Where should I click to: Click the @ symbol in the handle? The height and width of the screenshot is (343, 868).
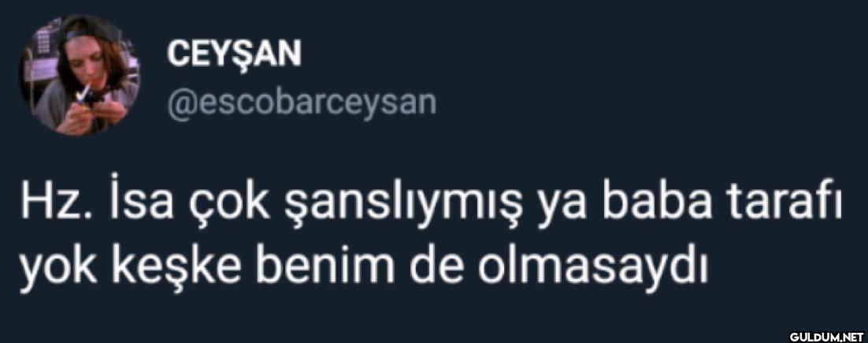pos(180,103)
